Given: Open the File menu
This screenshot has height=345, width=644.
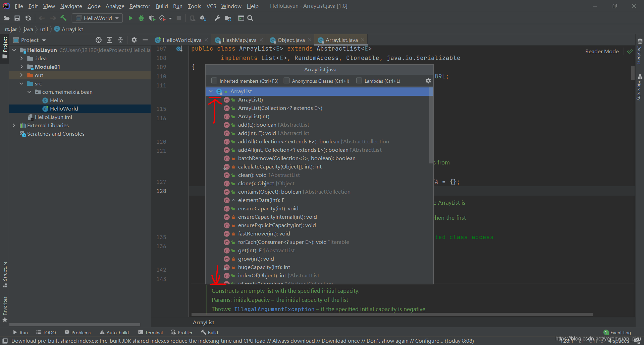Looking at the screenshot, I should [19, 6].
